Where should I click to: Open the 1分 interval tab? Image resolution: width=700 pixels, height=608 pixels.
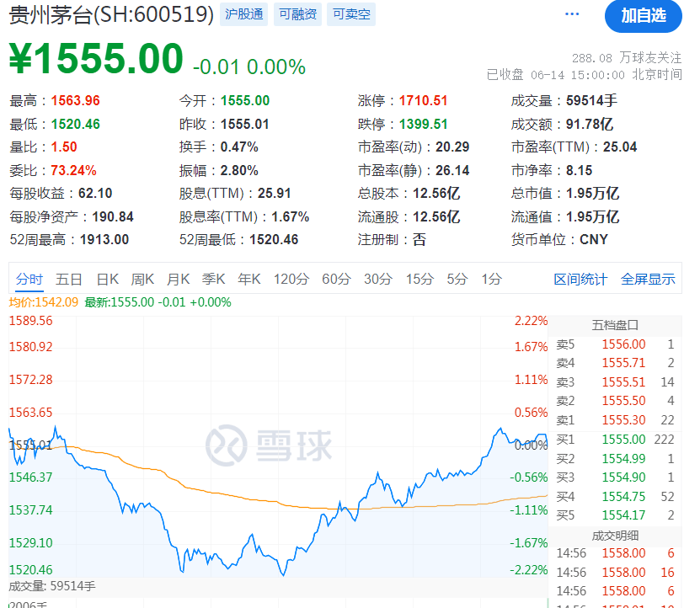pos(491,279)
